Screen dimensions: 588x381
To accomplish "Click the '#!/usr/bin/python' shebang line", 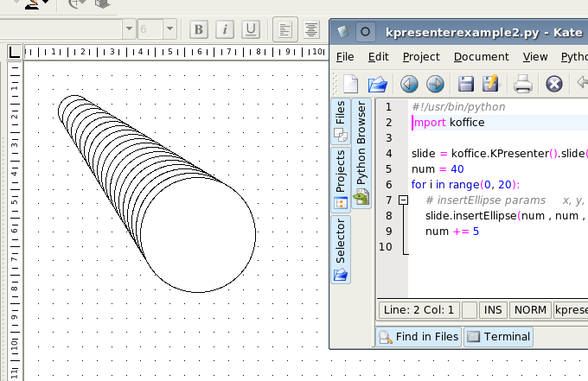I will 458,107.
